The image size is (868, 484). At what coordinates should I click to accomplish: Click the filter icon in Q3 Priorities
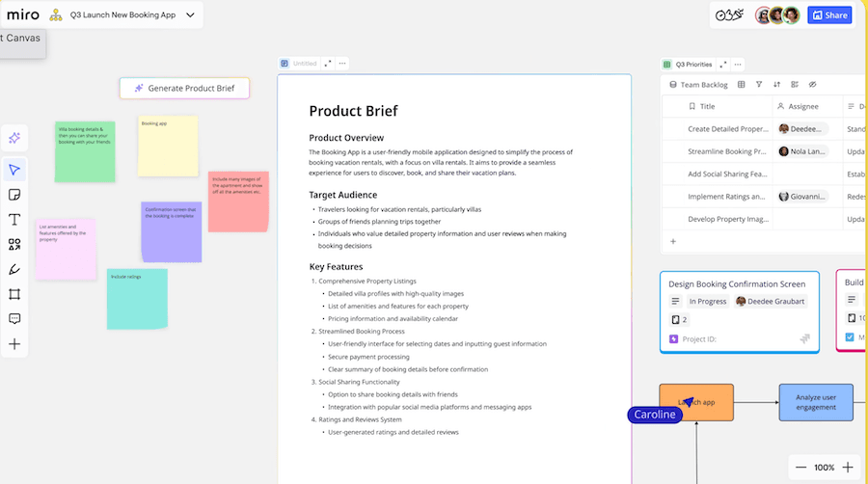(x=759, y=85)
